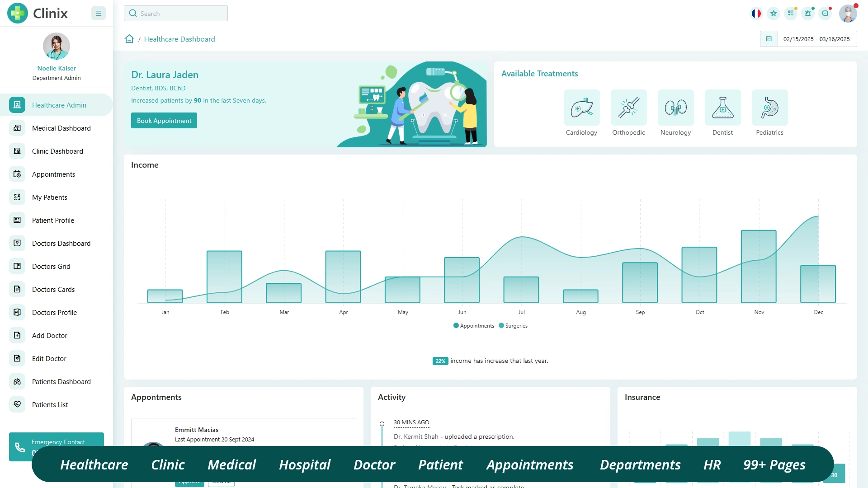868x488 pixels.
Task: Open Medical Dashboard menu item
Action: (x=57, y=128)
